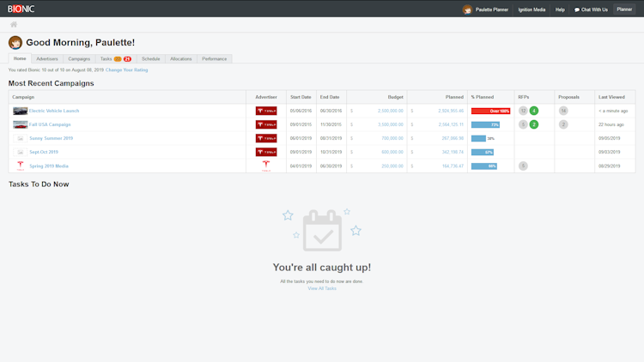Click the Last Viewed column header
Screen dimensions: 644x362
pos(611,97)
